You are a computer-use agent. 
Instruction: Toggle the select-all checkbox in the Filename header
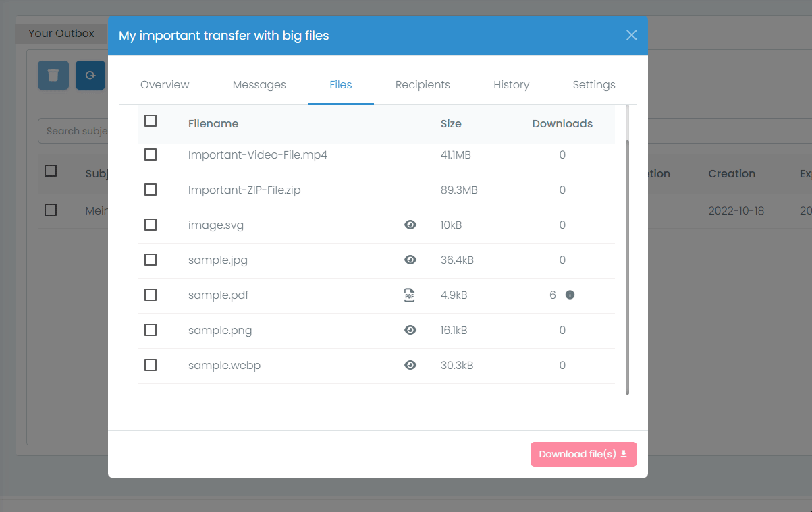point(150,121)
